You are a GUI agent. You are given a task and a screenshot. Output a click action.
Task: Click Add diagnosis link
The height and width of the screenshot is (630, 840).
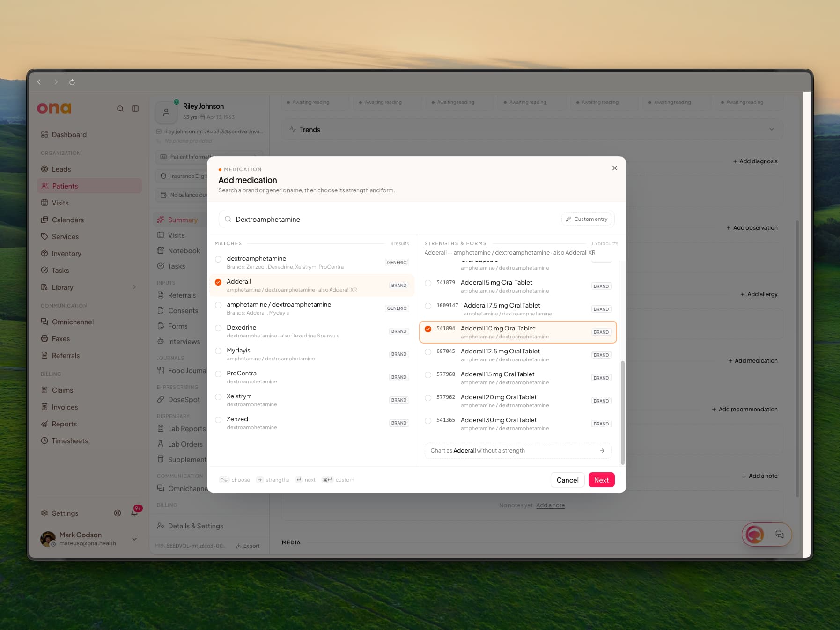(x=755, y=161)
